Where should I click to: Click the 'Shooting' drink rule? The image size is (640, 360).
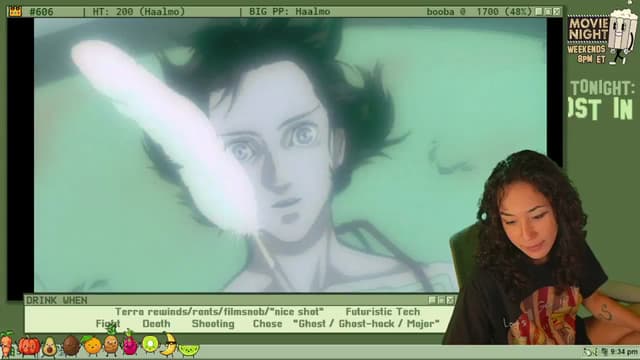tap(213, 324)
